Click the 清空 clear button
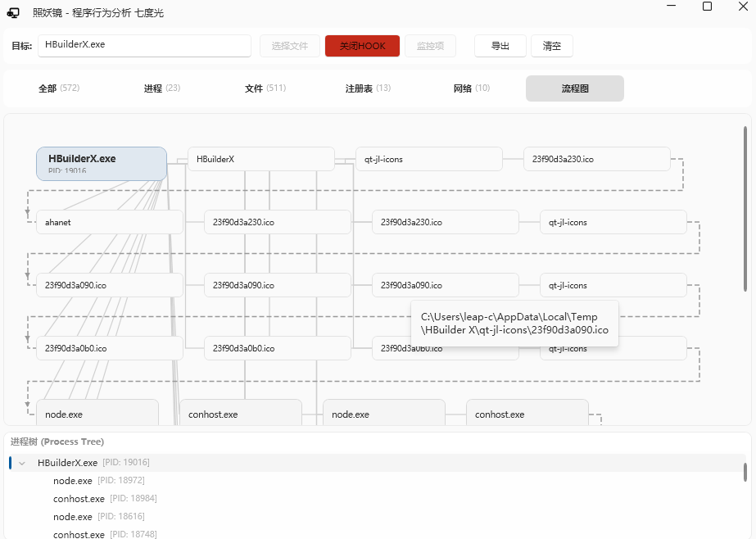Screen dimensions: 756x539 point(551,46)
